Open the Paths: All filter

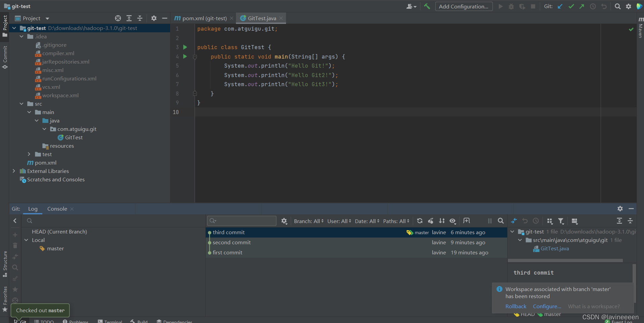[396, 221]
